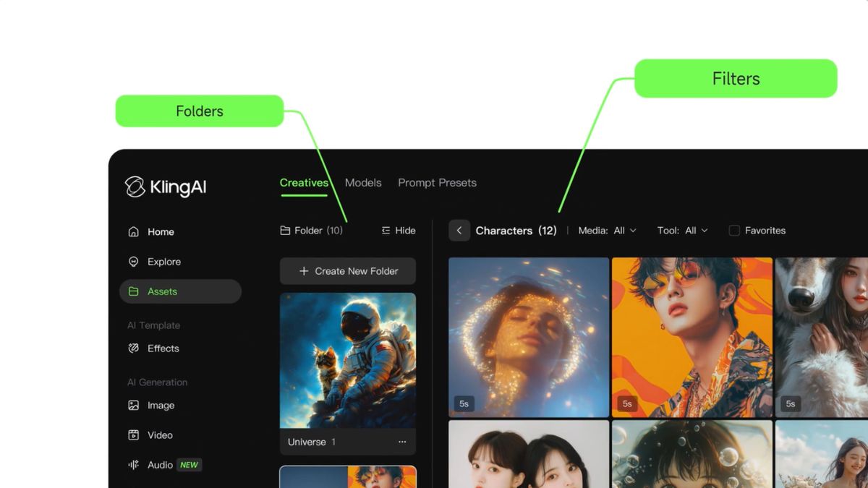Go back using the arrow beside Characters

459,231
